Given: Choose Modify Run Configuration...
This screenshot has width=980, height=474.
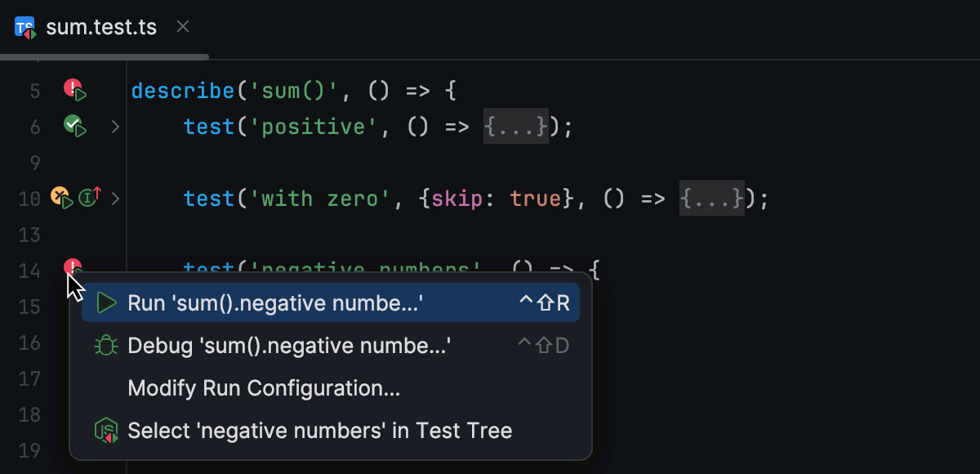Looking at the screenshot, I should tap(331, 388).
